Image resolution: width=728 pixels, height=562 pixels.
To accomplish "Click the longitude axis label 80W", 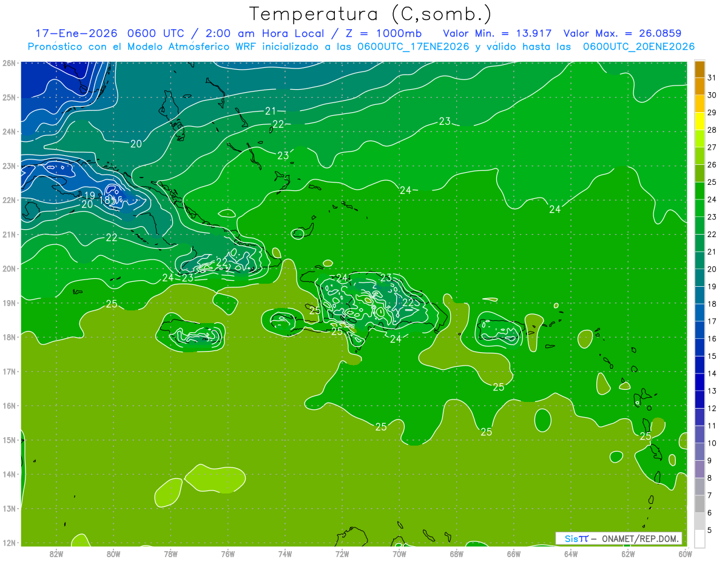I will click(x=113, y=554).
